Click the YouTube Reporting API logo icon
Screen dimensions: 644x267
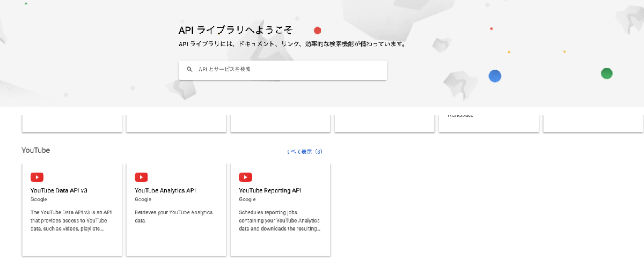tap(245, 177)
